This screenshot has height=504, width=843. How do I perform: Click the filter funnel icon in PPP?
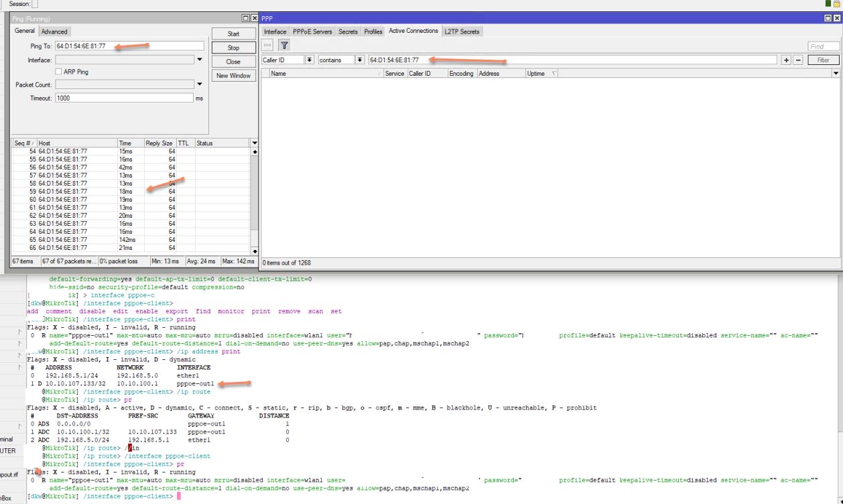tap(284, 46)
